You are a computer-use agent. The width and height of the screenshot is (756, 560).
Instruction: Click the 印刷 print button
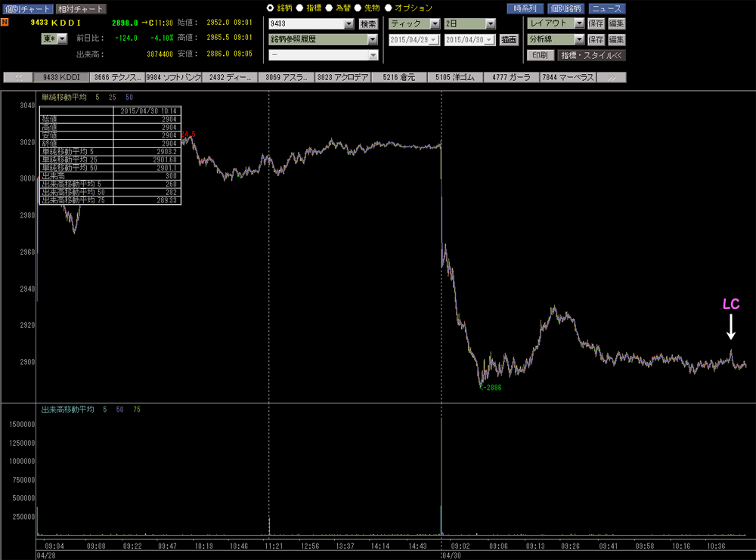coord(540,55)
